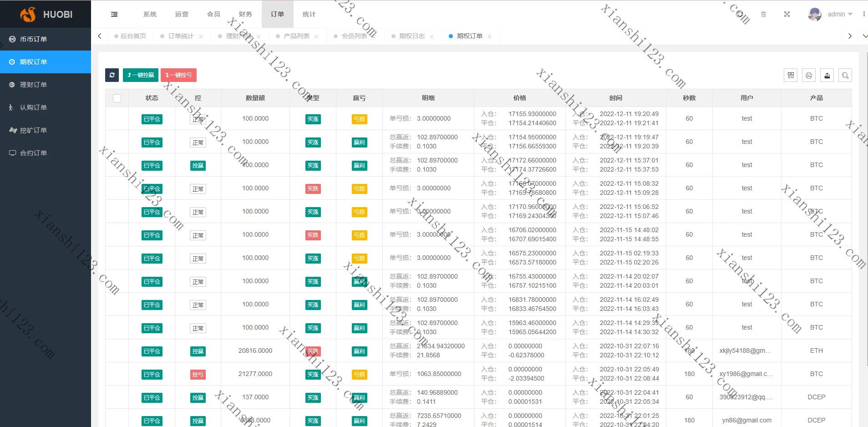868x427 pixels.
Task: Open 期权订单 in the sidebar
Action: point(46,62)
